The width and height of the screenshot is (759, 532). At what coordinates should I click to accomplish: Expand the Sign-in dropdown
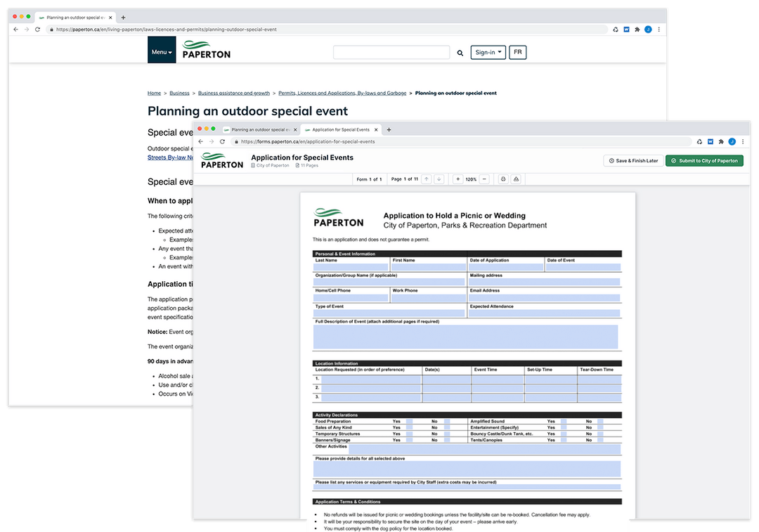(x=488, y=52)
